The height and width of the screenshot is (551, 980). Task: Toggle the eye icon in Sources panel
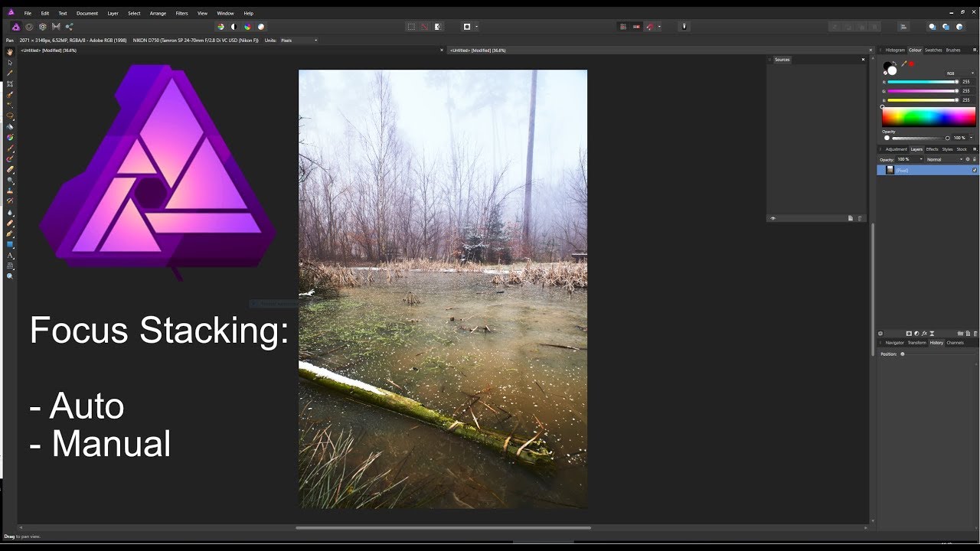773,218
